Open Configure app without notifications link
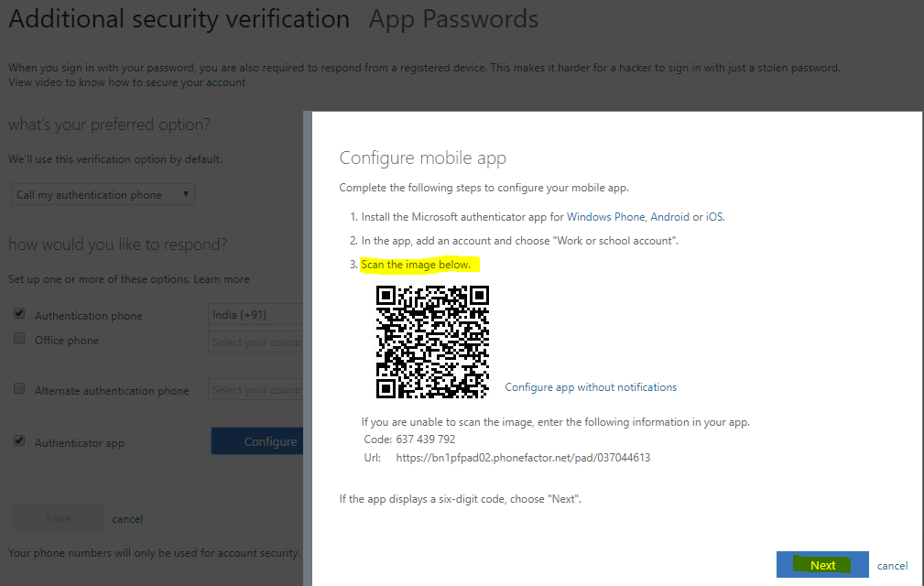 (591, 387)
